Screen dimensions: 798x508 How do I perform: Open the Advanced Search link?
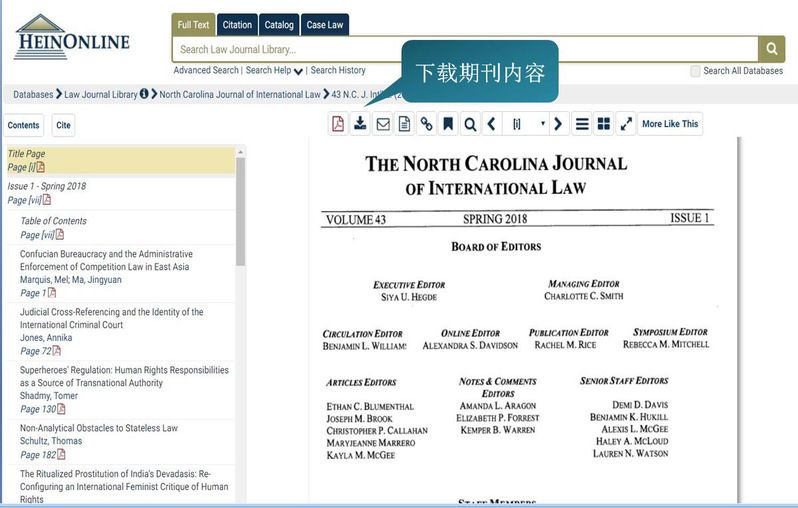[206, 71]
